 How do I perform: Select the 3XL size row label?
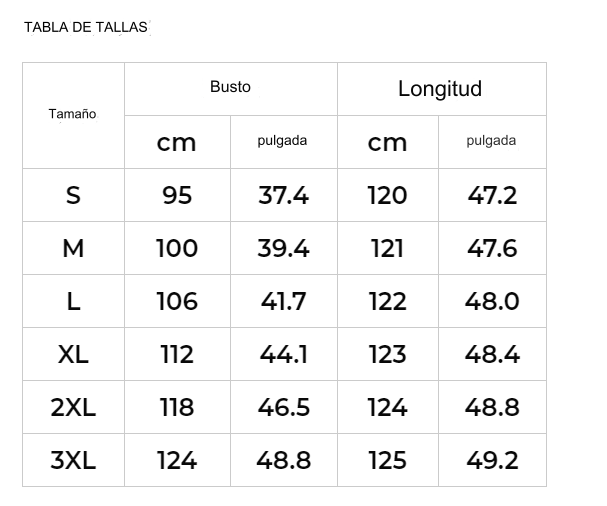[73, 460]
